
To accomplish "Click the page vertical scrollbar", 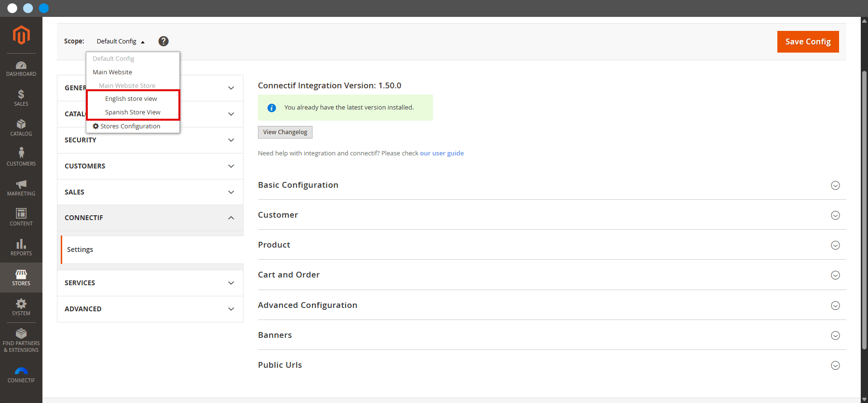I will [864, 210].
